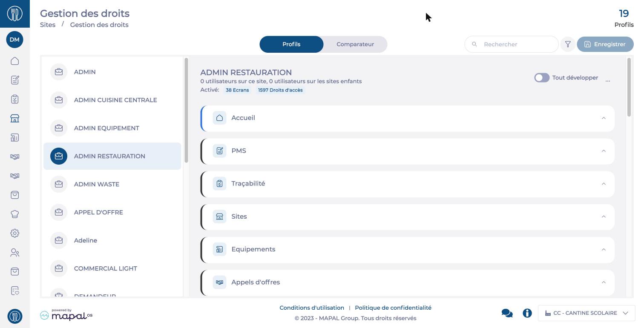Click the rights panel scrollbar on the right
The height and width of the screenshot is (328, 644).
pyautogui.click(x=629, y=87)
